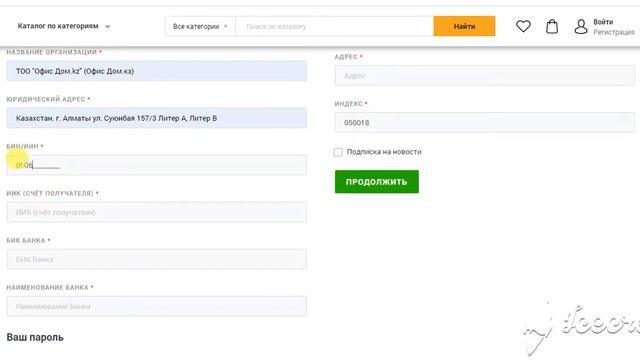Viewport: 640px width, 360px height.
Task: Click the orange 'Найти' search button
Action: pyautogui.click(x=464, y=26)
